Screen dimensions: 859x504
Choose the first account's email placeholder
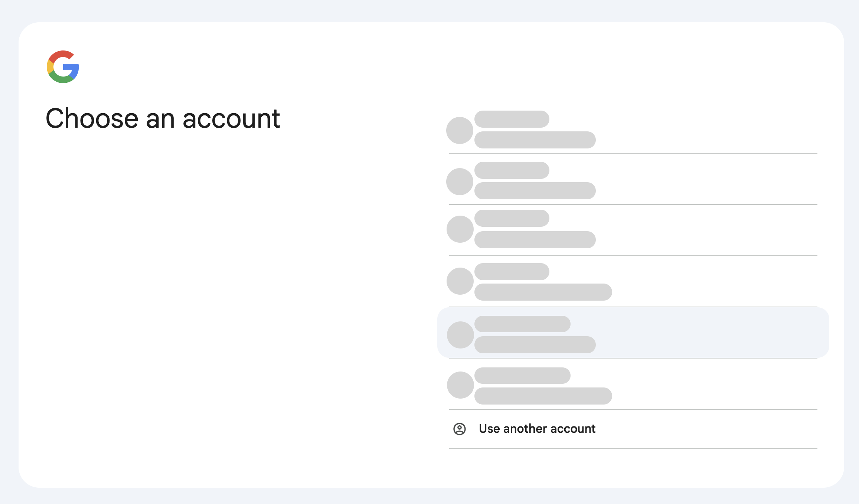click(535, 140)
